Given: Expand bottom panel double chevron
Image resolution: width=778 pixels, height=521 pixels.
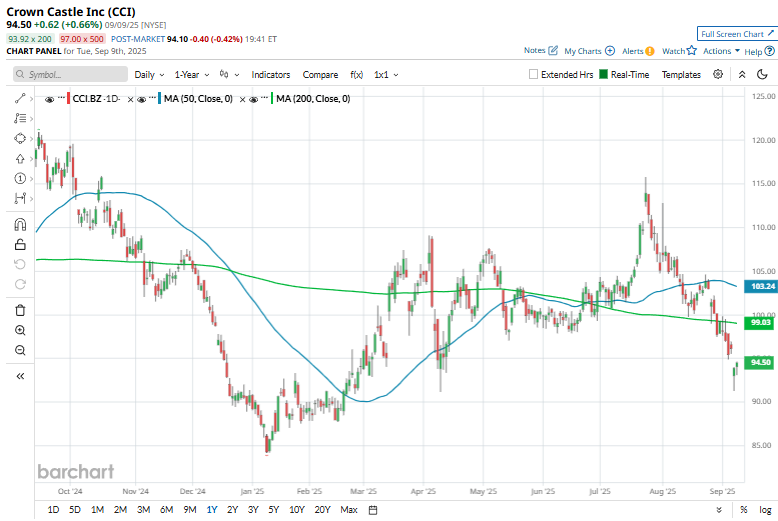Looking at the screenshot, I should pyautogui.click(x=719, y=510).
